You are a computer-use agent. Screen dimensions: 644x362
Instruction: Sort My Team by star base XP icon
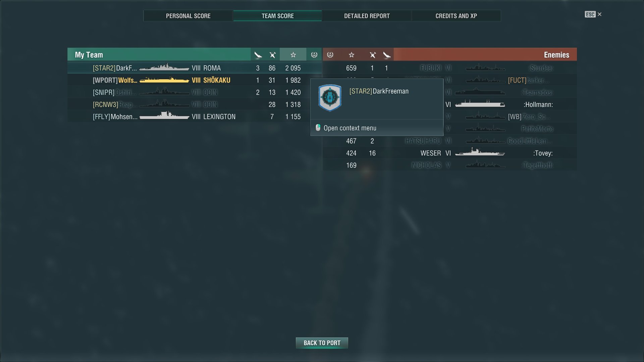[293, 55]
